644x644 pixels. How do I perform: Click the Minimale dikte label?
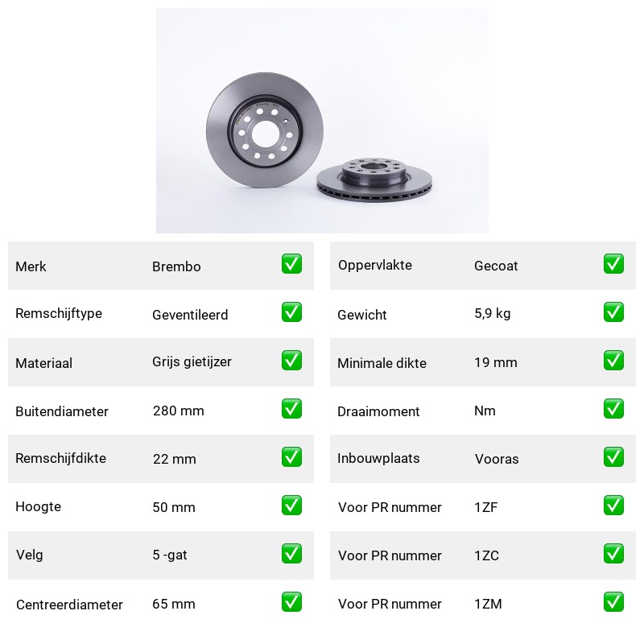click(382, 363)
